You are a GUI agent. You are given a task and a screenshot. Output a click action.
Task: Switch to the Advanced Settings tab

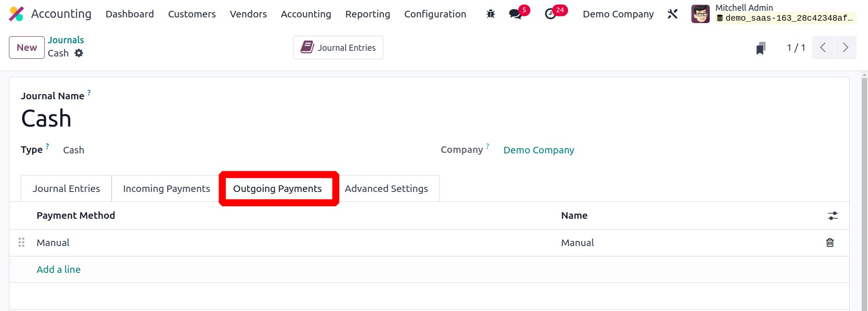[386, 189]
